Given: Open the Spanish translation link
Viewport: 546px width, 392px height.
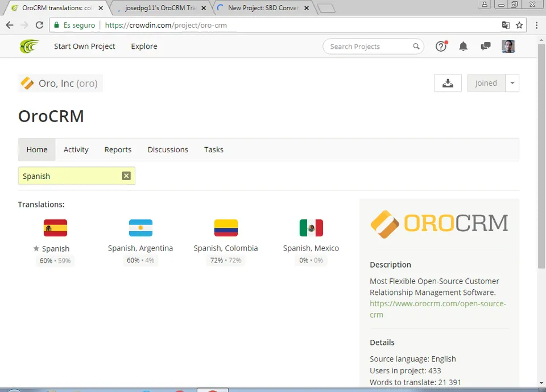Looking at the screenshot, I should click(56, 249).
